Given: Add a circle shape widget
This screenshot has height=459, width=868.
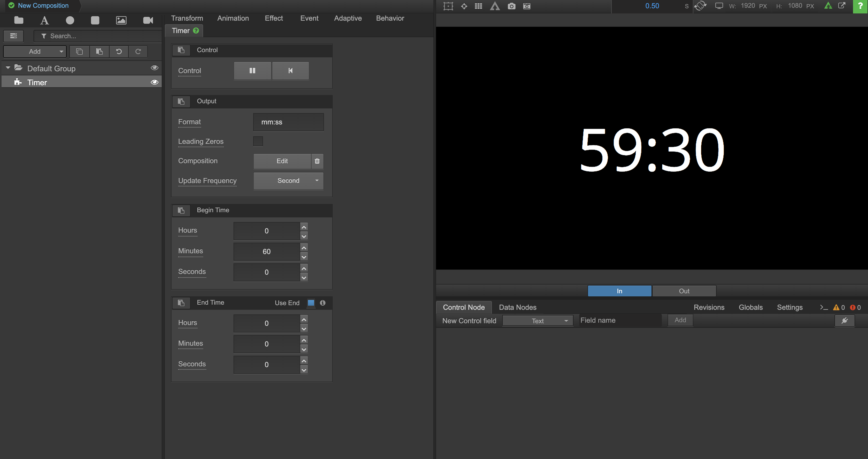Looking at the screenshot, I should pyautogui.click(x=70, y=20).
